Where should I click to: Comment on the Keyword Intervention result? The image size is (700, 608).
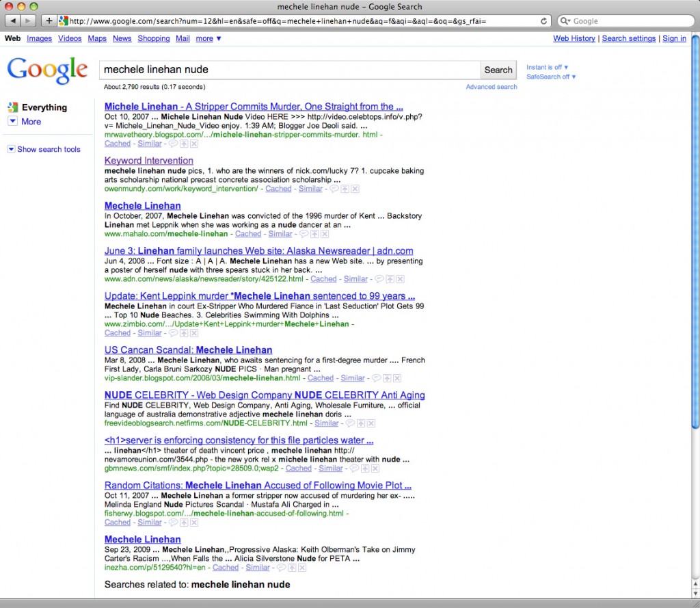[x=334, y=189]
